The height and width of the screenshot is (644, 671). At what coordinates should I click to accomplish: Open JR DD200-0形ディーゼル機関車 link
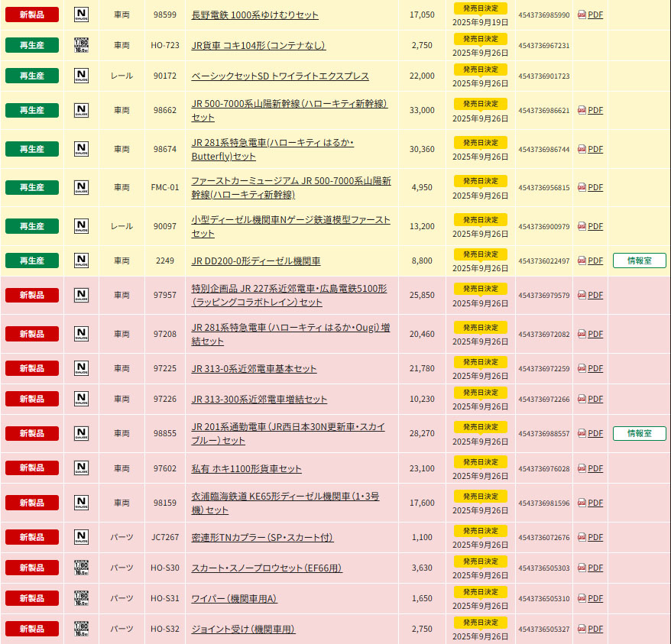click(256, 261)
